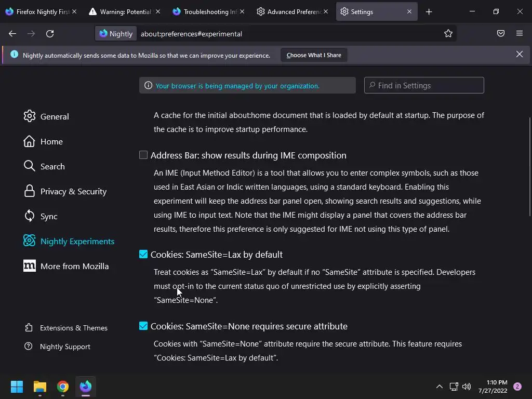Open Search settings category
This screenshot has width=532, height=399.
click(52, 166)
